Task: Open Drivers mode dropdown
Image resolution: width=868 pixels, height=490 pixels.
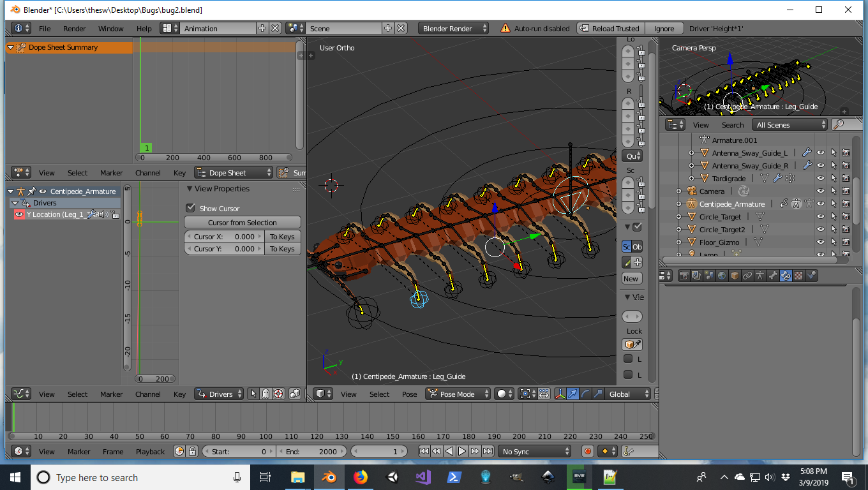Action: click(220, 394)
